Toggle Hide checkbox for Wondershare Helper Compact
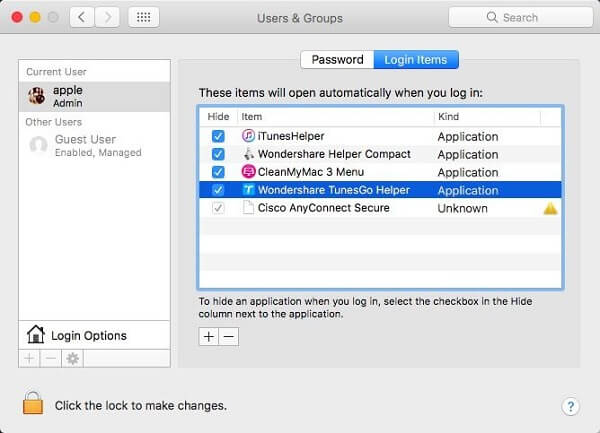The image size is (600, 433). tap(218, 154)
